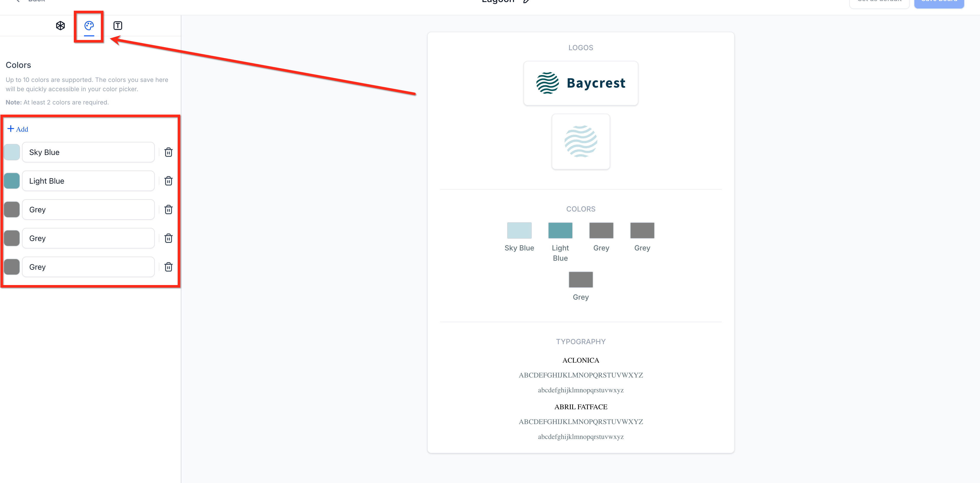Screen dimensions: 980x483
Task: Click the Add color link
Action: [x=18, y=129]
